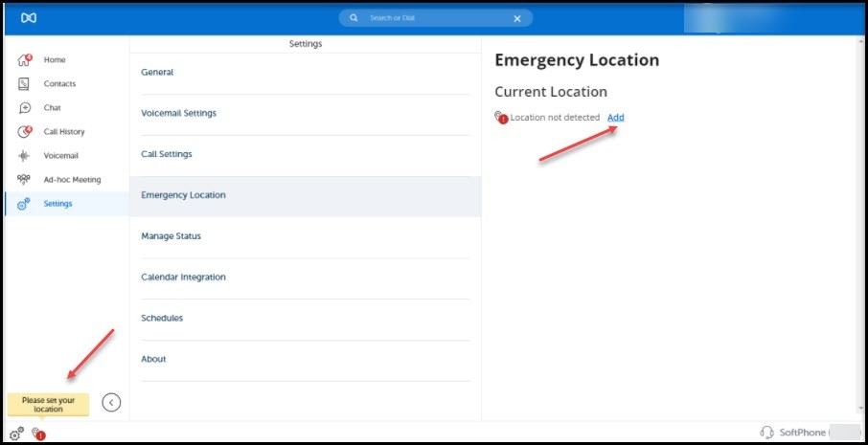Image resolution: width=868 pixels, height=445 pixels.
Task: Open Call Settings section
Action: pos(167,154)
